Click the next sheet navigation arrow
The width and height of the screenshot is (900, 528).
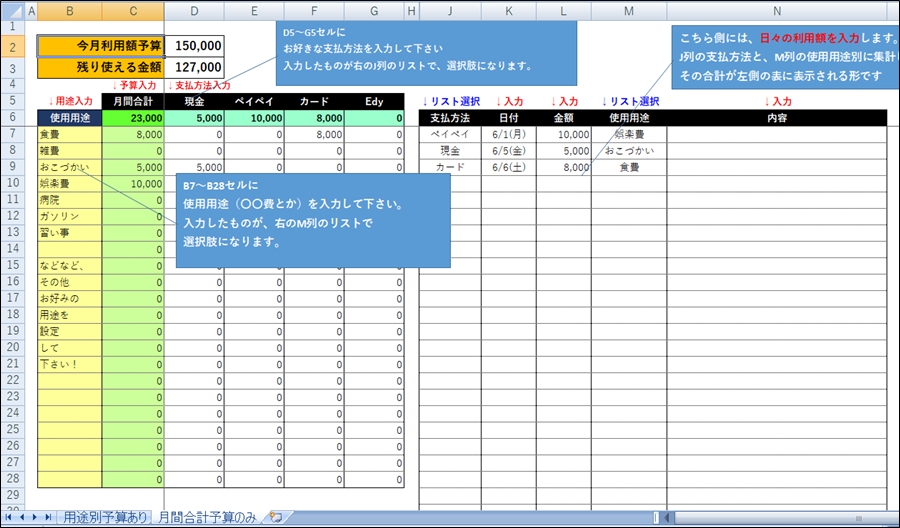pyautogui.click(x=35, y=517)
